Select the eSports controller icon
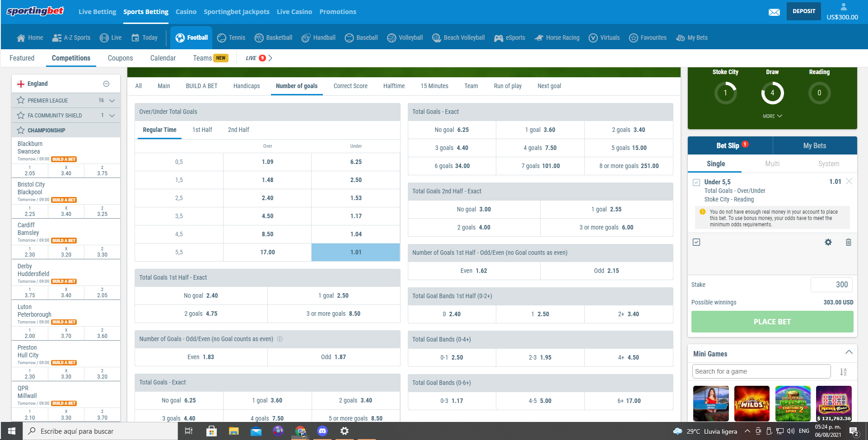The image size is (868, 440). point(499,38)
